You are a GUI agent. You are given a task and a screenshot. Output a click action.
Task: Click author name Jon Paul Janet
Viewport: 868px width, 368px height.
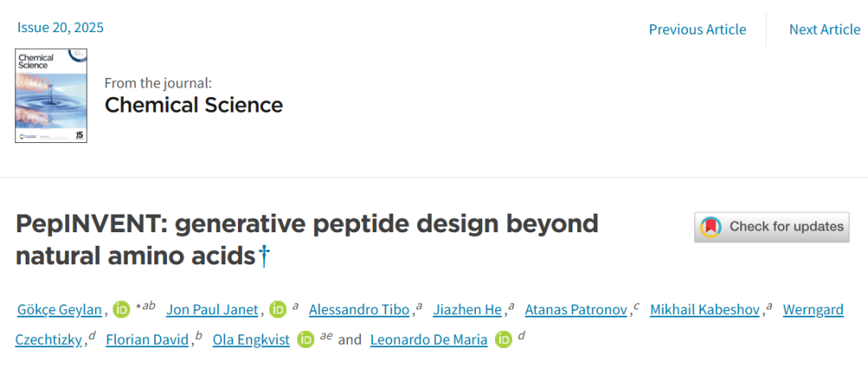point(213,310)
